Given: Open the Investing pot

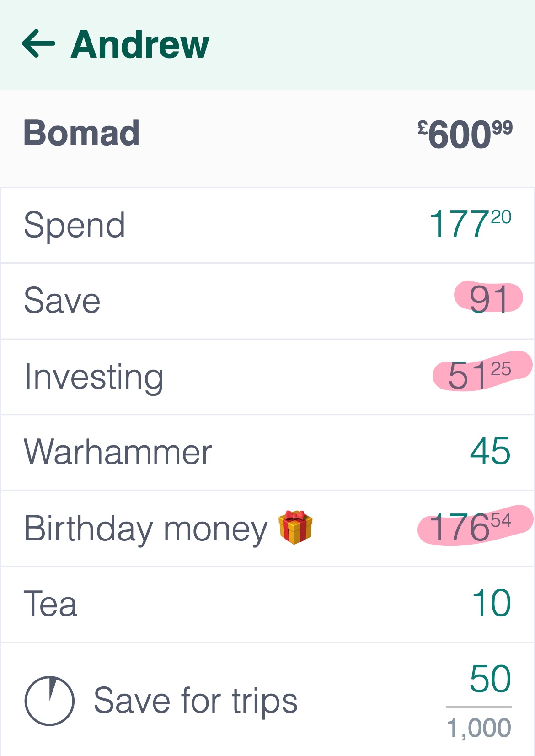Looking at the screenshot, I should tap(267, 377).
